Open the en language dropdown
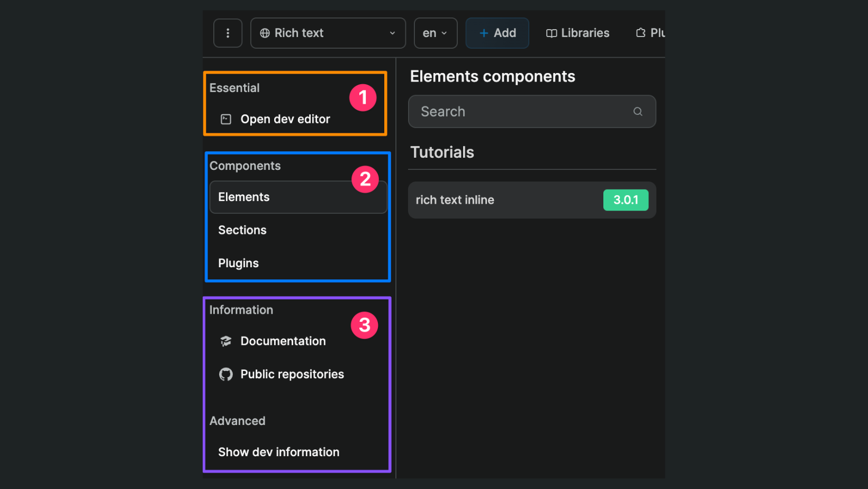The height and width of the screenshot is (489, 868). (x=435, y=33)
